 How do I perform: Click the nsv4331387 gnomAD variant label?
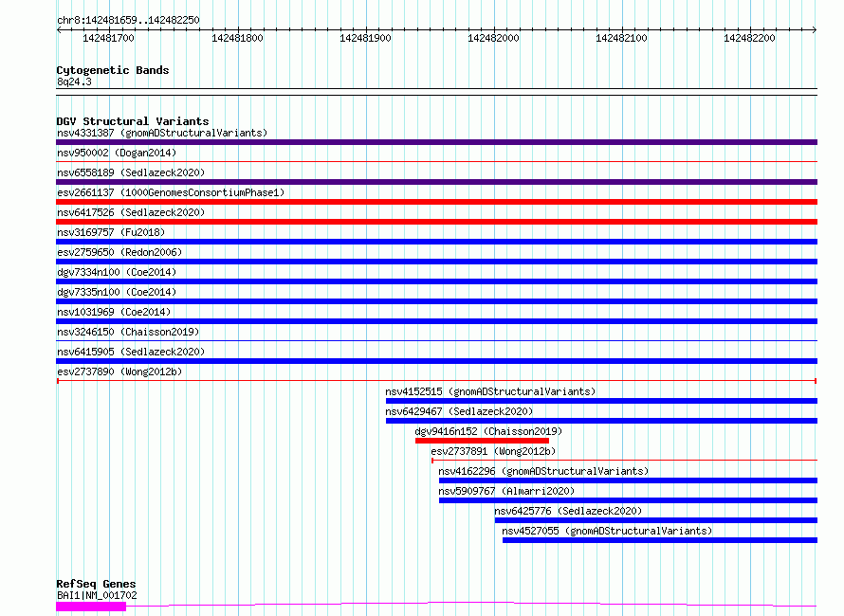pyautogui.click(x=161, y=133)
